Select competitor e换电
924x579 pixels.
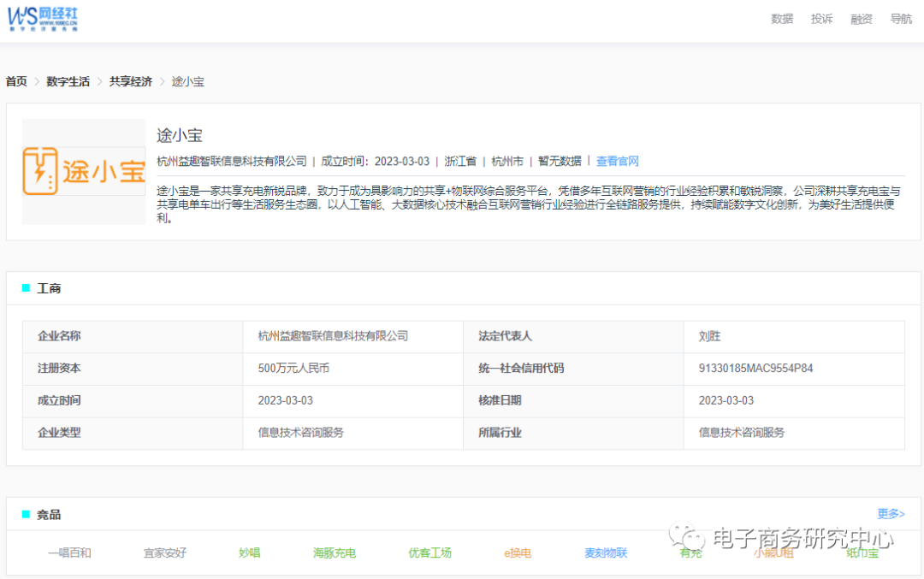518,552
